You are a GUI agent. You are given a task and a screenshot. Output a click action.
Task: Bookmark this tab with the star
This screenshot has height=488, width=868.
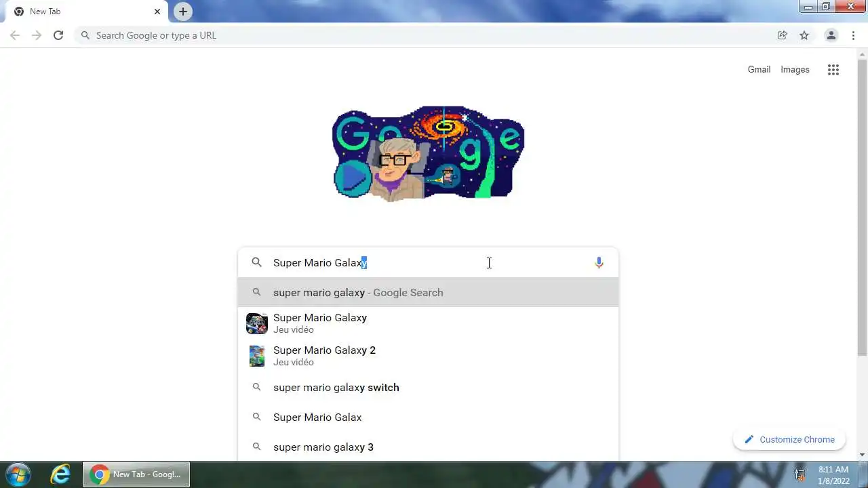[804, 35]
